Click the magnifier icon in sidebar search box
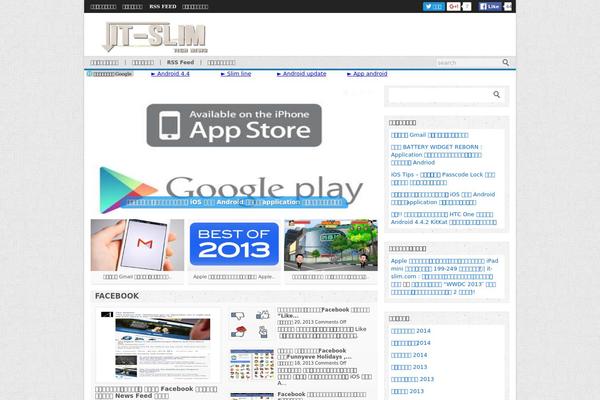 pos(496,94)
